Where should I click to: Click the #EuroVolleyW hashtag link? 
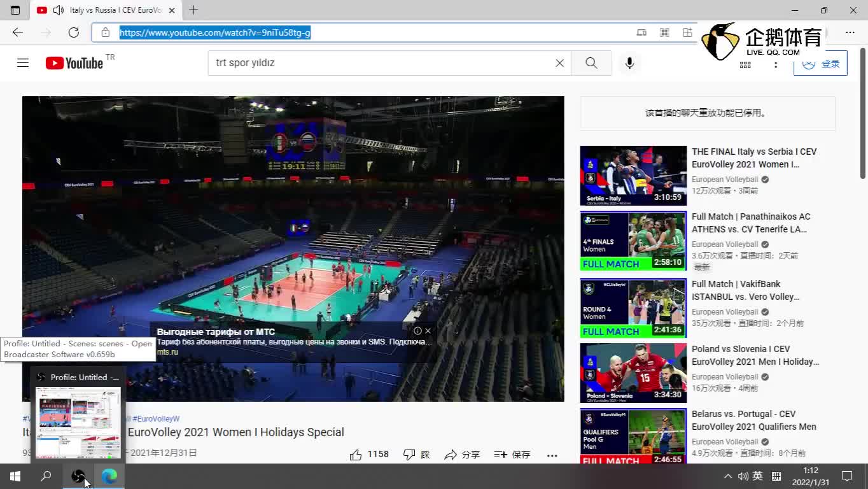pyautogui.click(x=156, y=419)
